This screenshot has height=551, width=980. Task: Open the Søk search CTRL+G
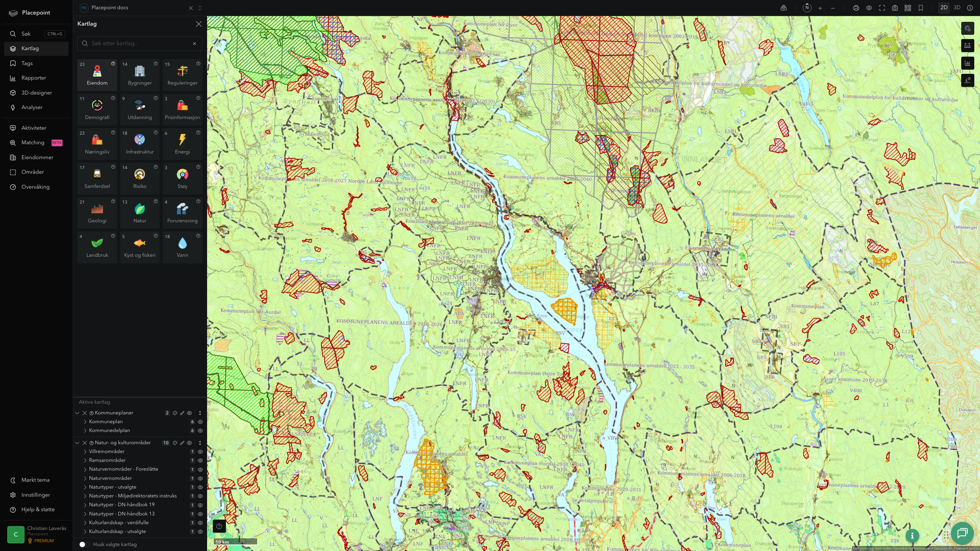pos(36,34)
